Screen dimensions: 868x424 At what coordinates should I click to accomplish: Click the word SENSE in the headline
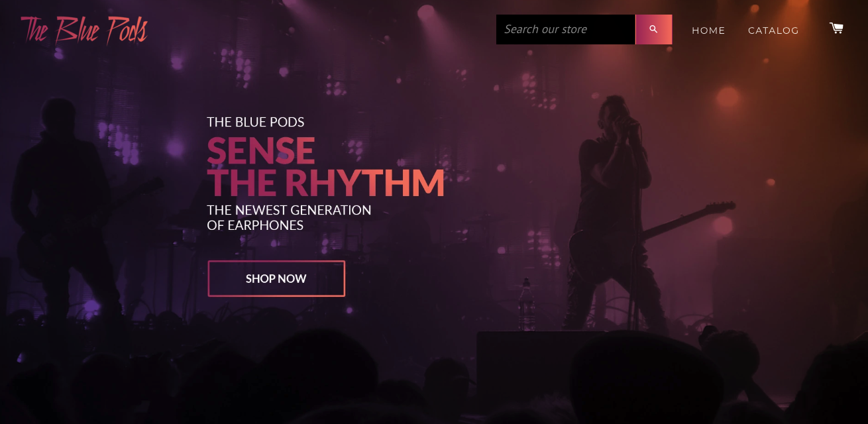pos(261,150)
